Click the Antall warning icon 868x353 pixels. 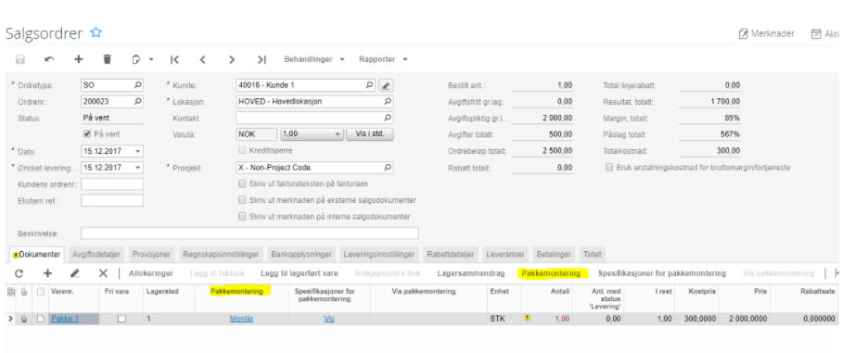(x=527, y=318)
